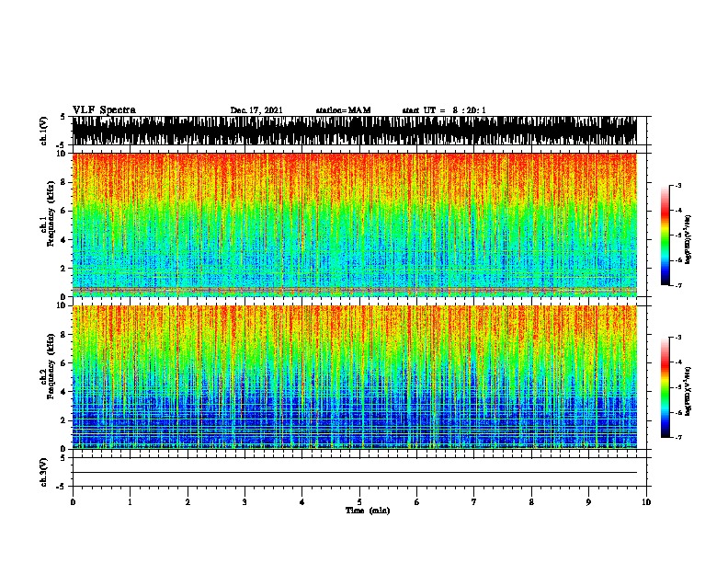Click the flat line in the ch.3 panel
Screen dimensions: 728x563
(x=354, y=473)
